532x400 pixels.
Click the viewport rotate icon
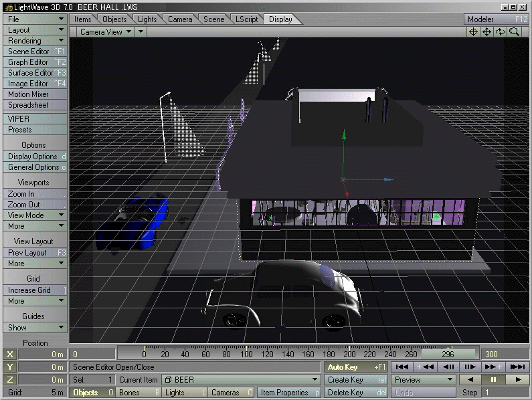click(x=501, y=31)
